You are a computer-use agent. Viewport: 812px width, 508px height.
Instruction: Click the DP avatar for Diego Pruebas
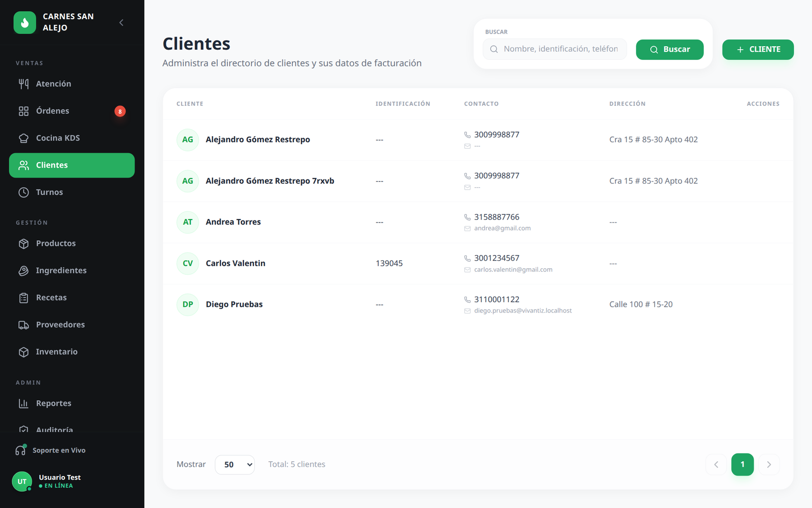pos(188,304)
